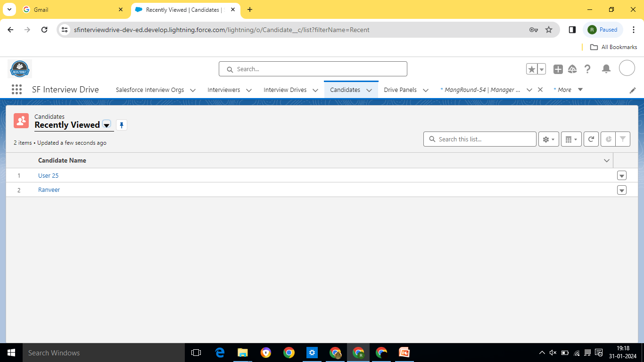Show notifications bell
The height and width of the screenshot is (362, 644).
click(x=606, y=69)
